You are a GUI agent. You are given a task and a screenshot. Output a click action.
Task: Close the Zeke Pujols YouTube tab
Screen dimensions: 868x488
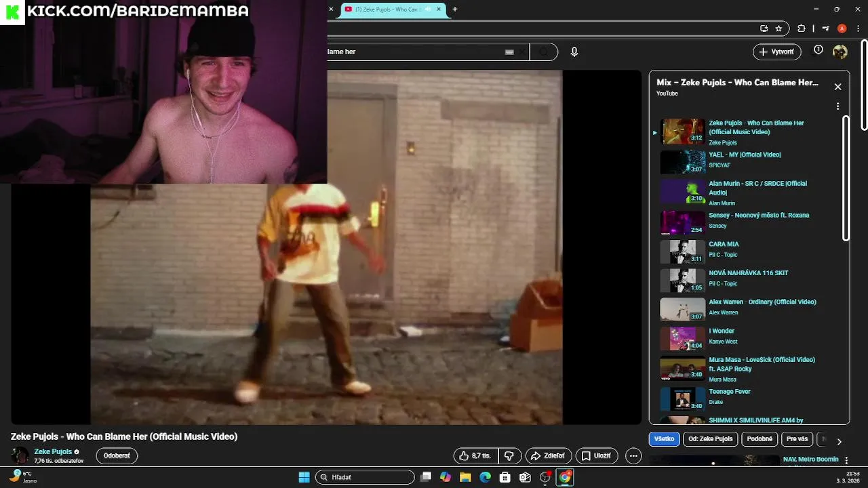pos(439,9)
